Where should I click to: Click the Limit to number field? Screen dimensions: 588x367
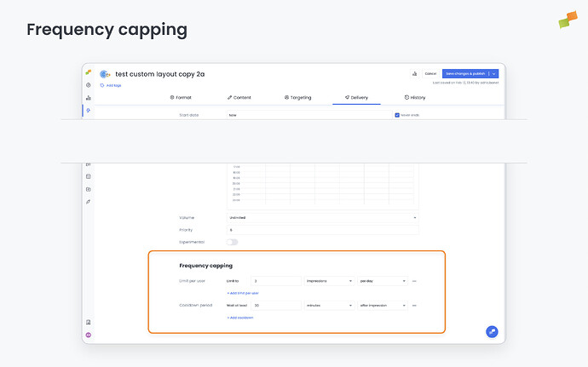click(x=276, y=281)
